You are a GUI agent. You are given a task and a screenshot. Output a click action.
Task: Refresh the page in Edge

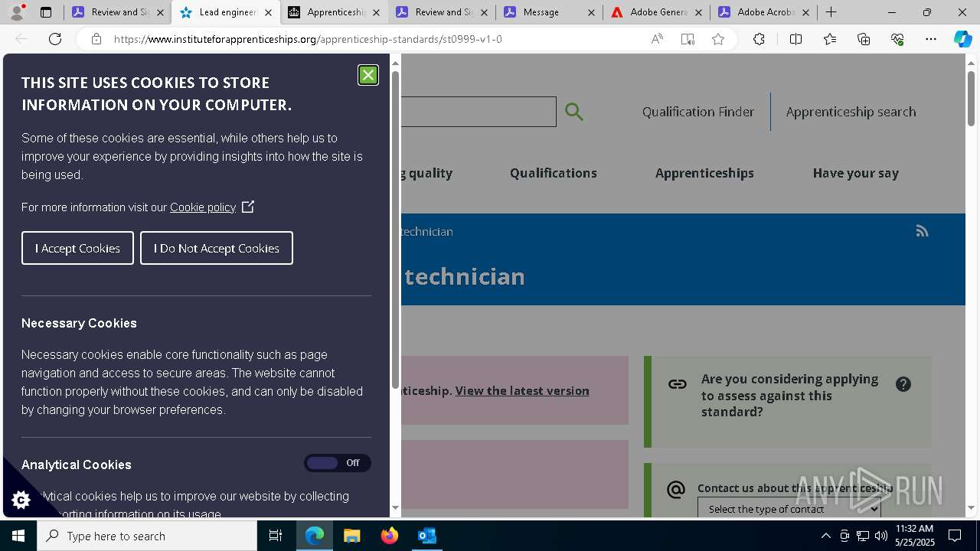click(x=55, y=39)
